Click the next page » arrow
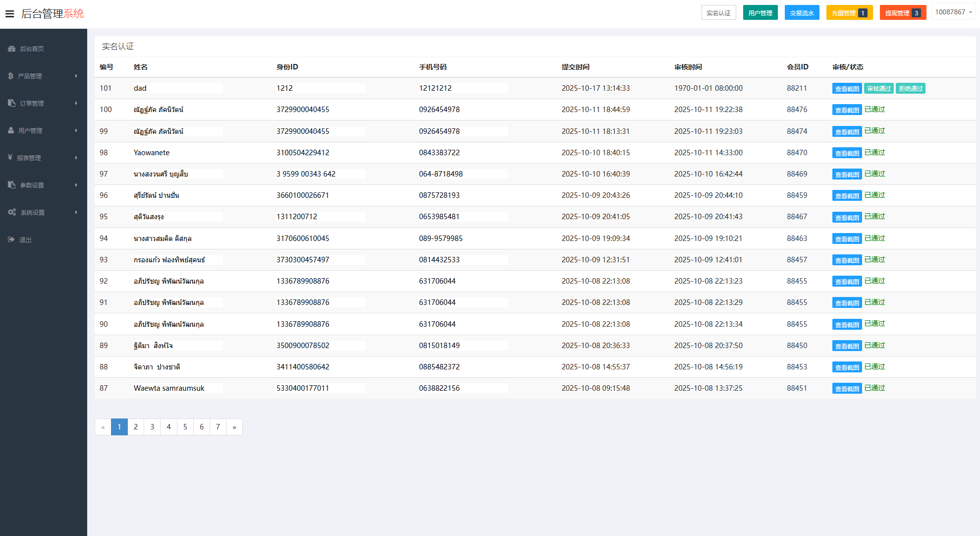 (234, 427)
